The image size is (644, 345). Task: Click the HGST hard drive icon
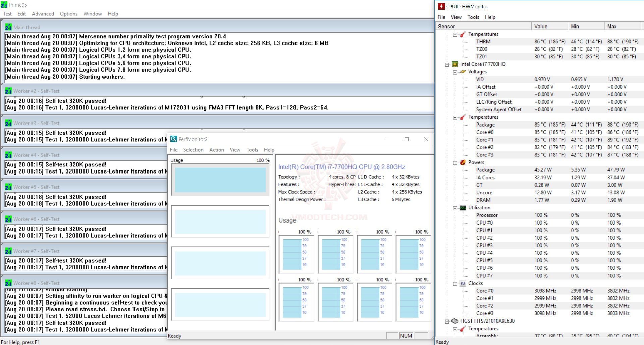tap(455, 321)
